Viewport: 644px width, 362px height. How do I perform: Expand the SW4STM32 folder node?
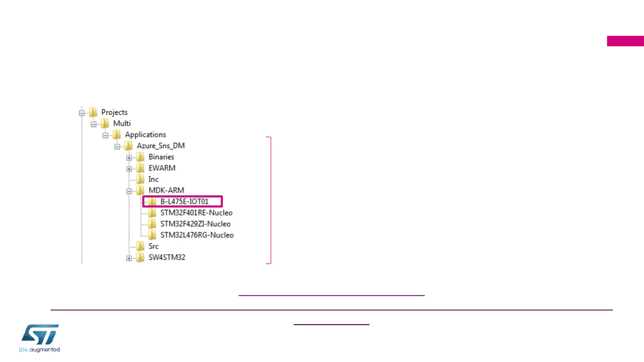(x=129, y=258)
